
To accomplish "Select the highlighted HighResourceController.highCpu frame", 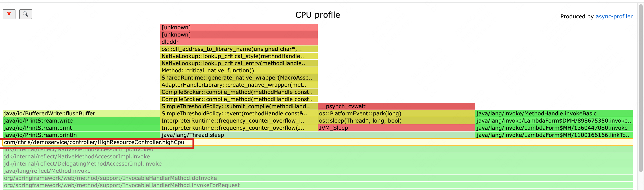I will point(94,142).
